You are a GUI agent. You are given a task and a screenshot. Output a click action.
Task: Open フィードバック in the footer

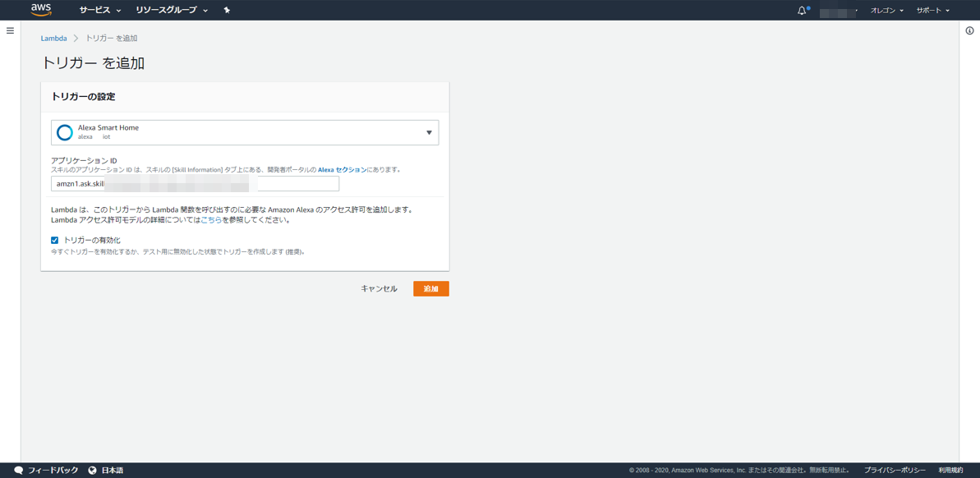pos(53,471)
